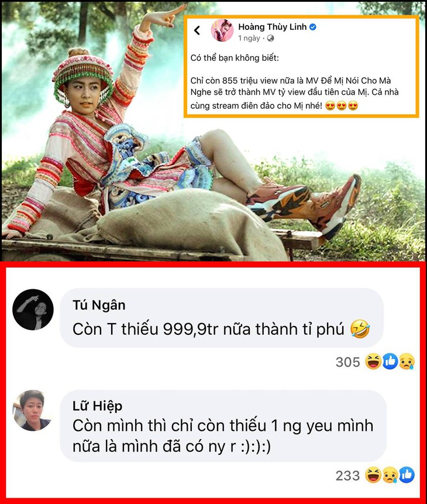Go back using the arrow next to Hoàng Thùy Linh
The height and width of the screenshot is (504, 427).
point(197,30)
